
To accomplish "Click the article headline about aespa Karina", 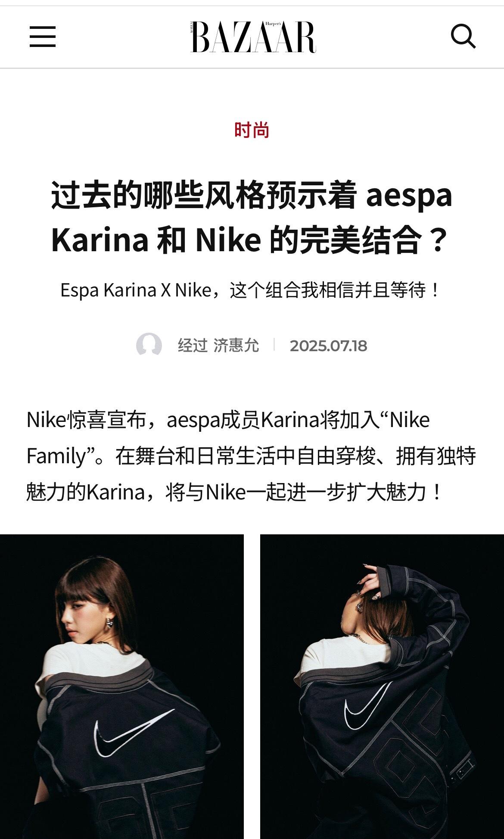I will click(252, 217).
